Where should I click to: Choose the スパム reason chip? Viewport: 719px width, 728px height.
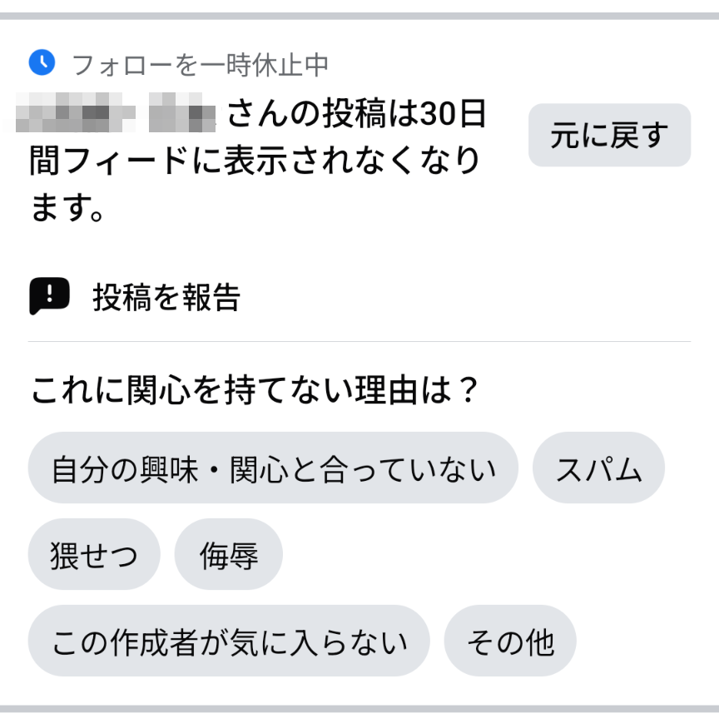(x=598, y=468)
